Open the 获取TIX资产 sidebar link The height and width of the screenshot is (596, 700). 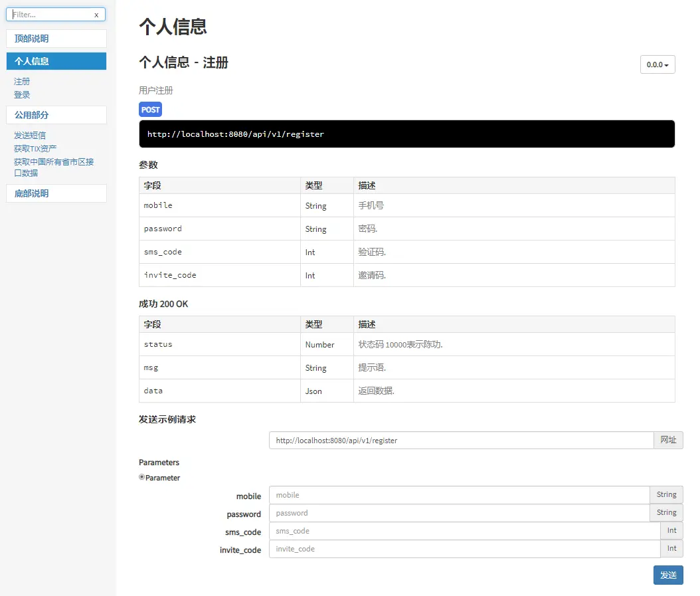click(x=35, y=148)
